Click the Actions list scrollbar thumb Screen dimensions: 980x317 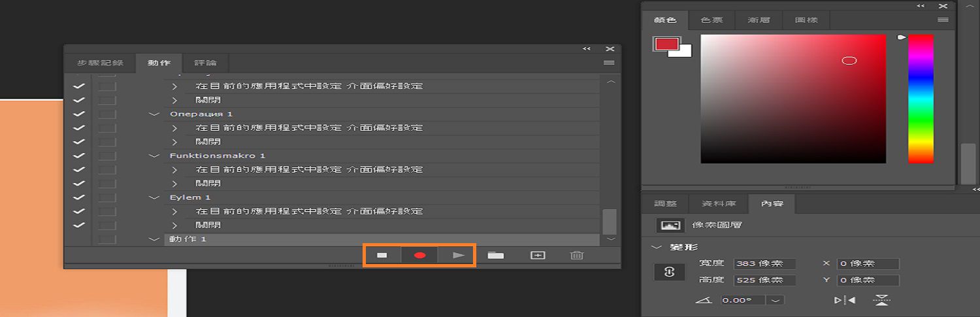click(609, 222)
